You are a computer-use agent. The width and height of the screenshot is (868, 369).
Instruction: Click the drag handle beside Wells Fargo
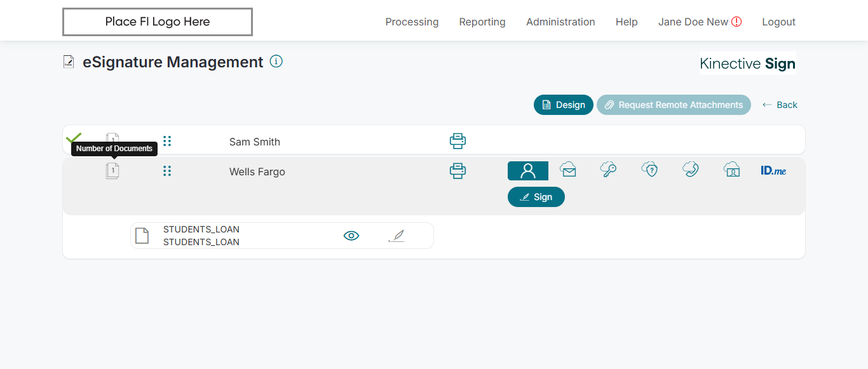point(167,171)
